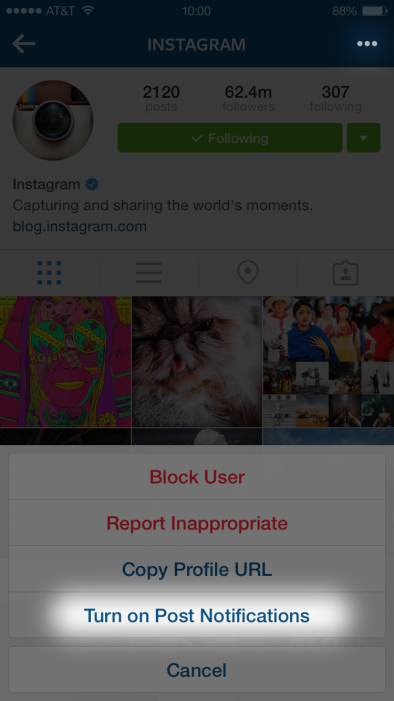
Task: Open the blog.instagram.com link
Action: [x=80, y=226]
